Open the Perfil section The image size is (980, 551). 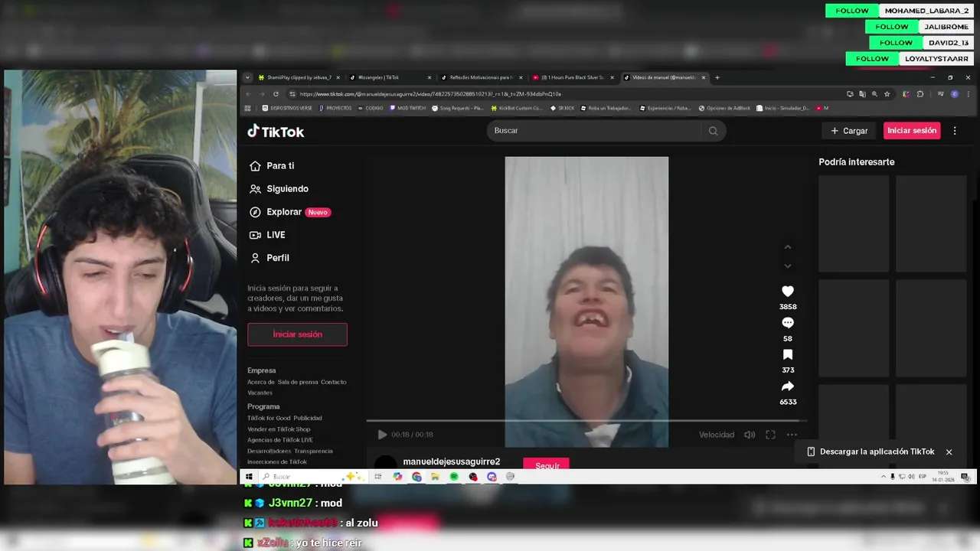pos(269,258)
